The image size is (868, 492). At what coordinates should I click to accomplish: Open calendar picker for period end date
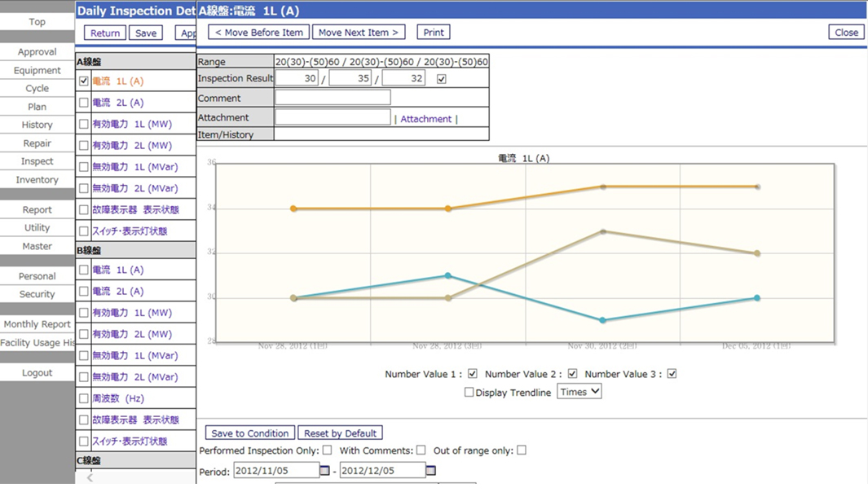coord(431,471)
